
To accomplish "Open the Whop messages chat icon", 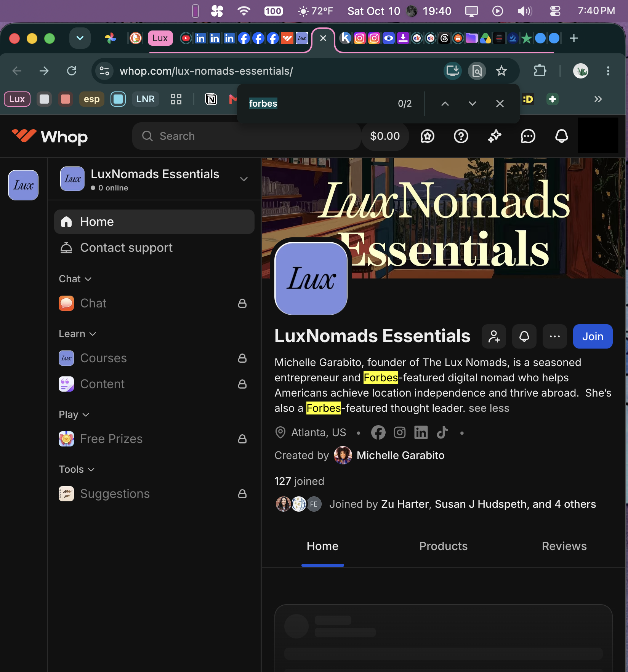I will 528,136.
